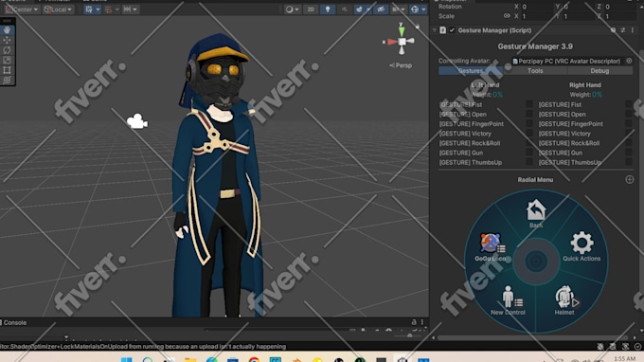The height and width of the screenshot is (362, 644).
Task: Enable right hand ThumbsUp gesture checkbox
Action: pyautogui.click(x=629, y=162)
